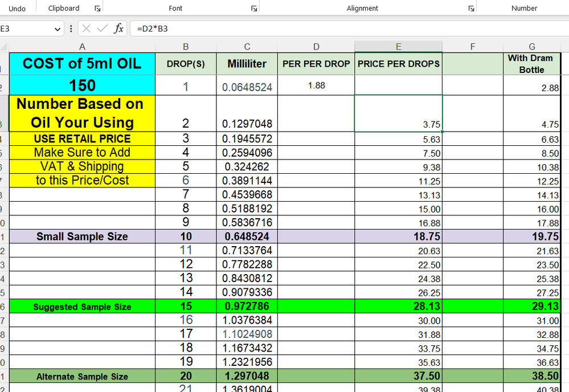Select column A header

coord(82,47)
